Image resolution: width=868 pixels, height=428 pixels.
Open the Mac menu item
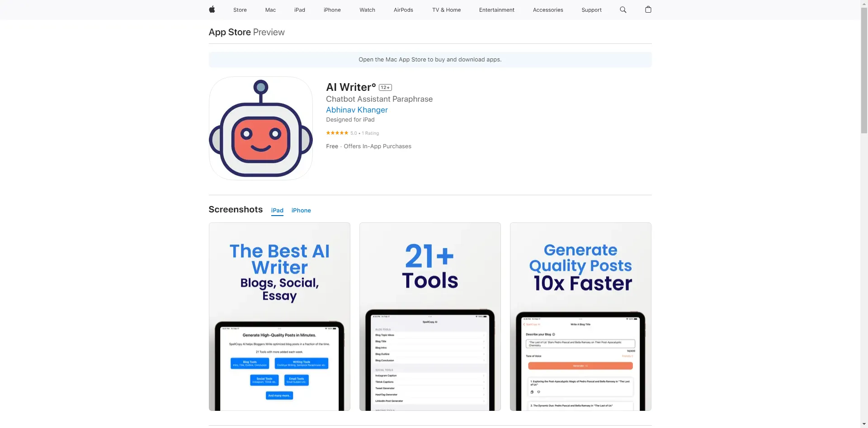(x=270, y=10)
